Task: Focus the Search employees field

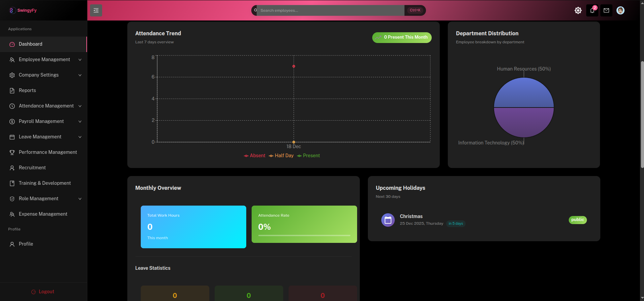Action: (x=331, y=10)
